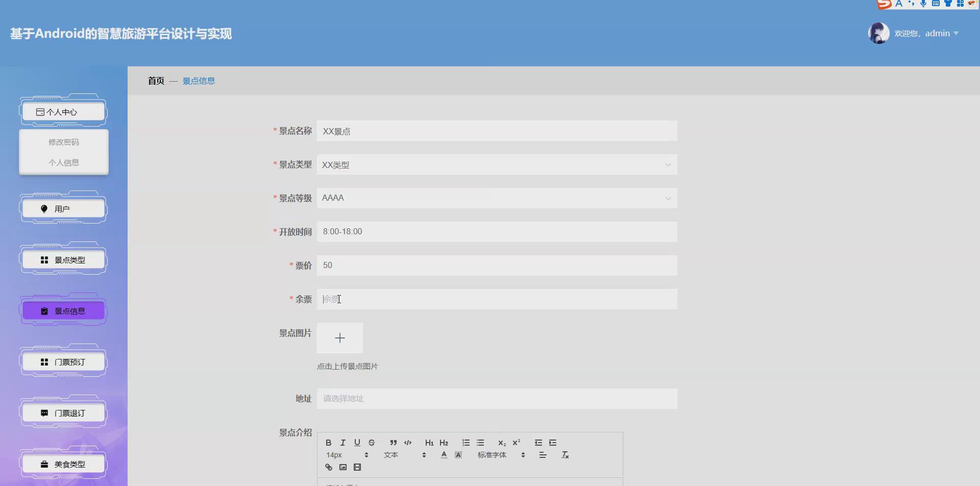
Task: Open 修改密码 under 个人中心
Action: point(63,141)
